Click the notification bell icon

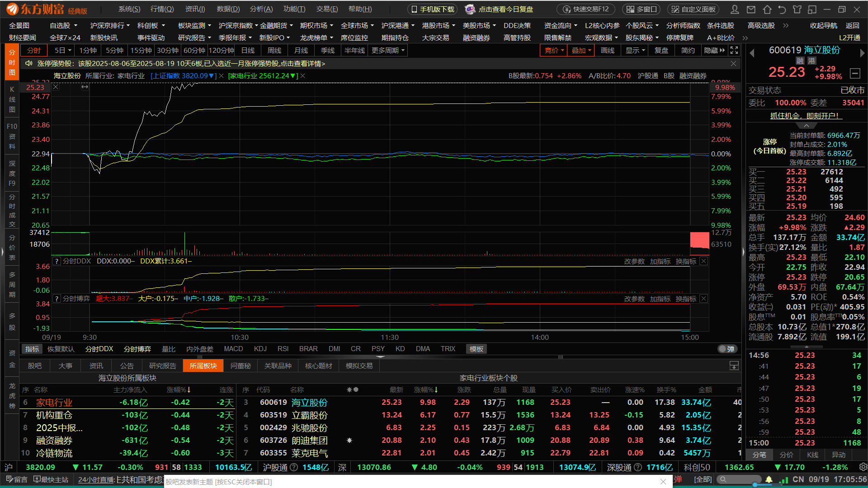click(x=769, y=479)
